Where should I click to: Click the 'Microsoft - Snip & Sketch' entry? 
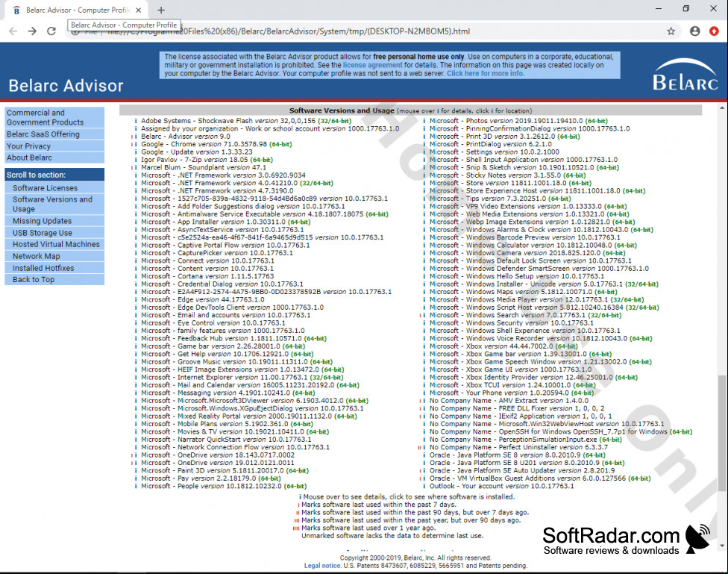pyautogui.click(x=524, y=168)
